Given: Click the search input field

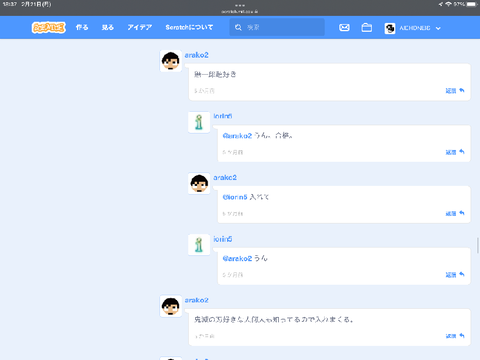Looking at the screenshot, I should 277,27.
